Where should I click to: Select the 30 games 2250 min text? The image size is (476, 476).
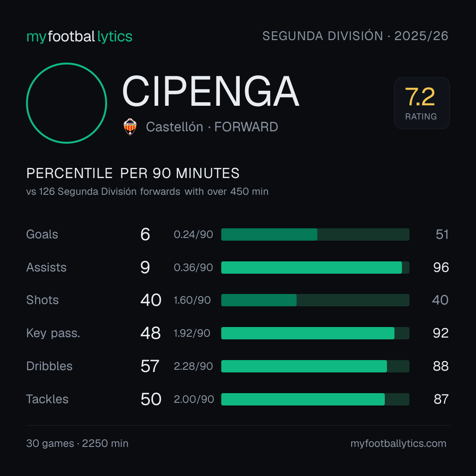[x=77, y=443]
